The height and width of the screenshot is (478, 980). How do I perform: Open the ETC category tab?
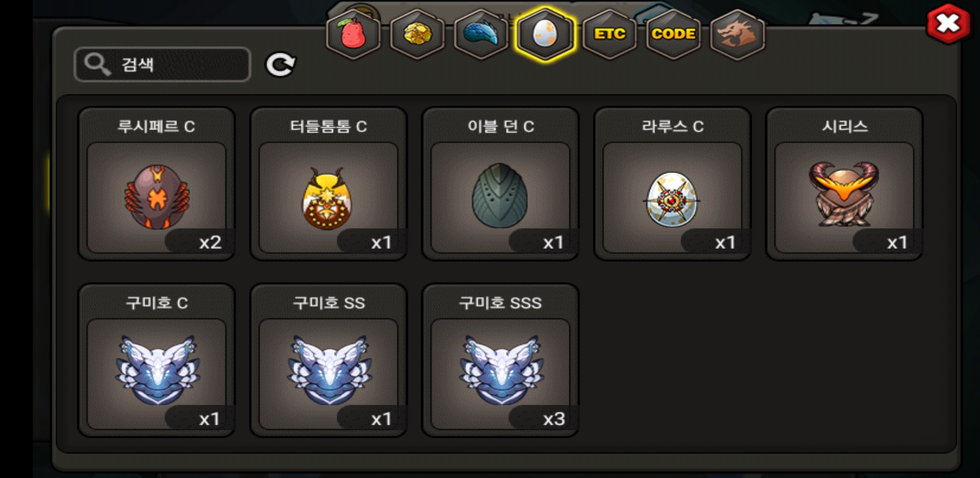610,34
